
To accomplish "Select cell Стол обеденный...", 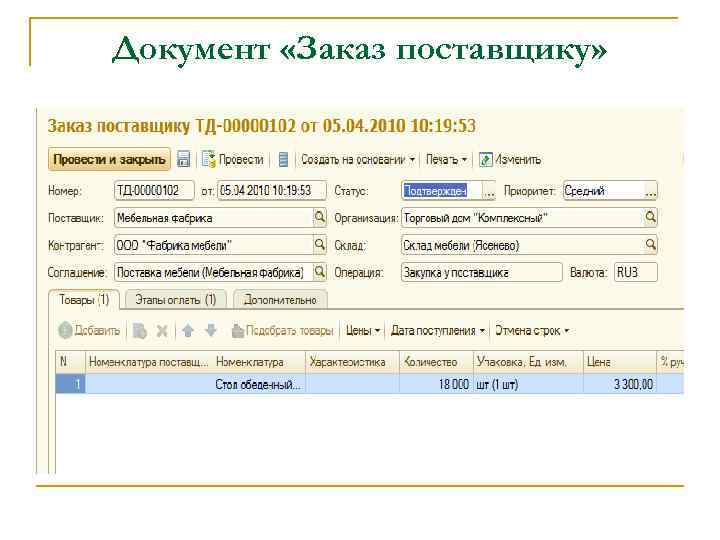I will 259,384.
